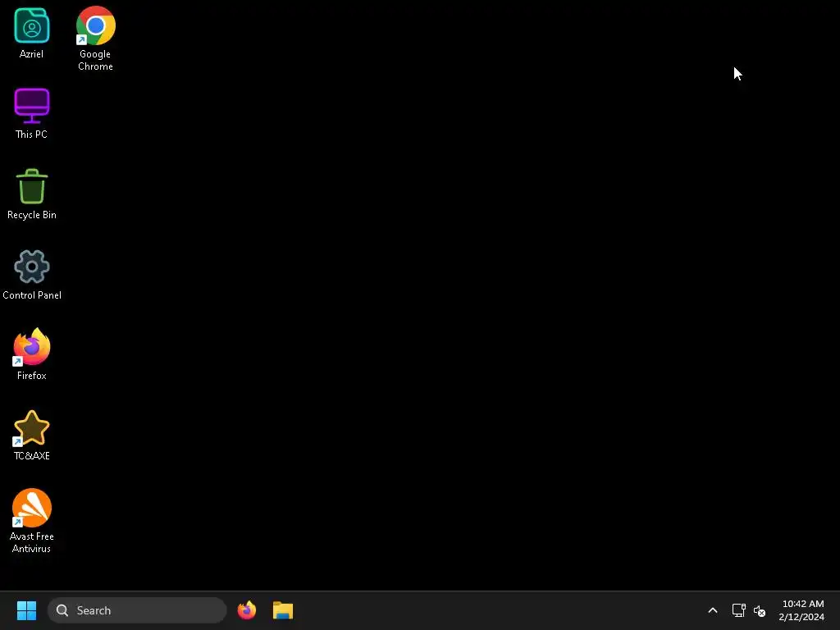
Task: Click the taskbar Search box
Action: (x=137, y=610)
